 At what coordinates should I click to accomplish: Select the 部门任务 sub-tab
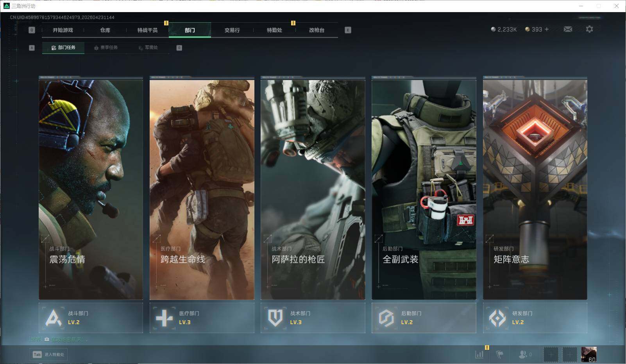(63, 48)
